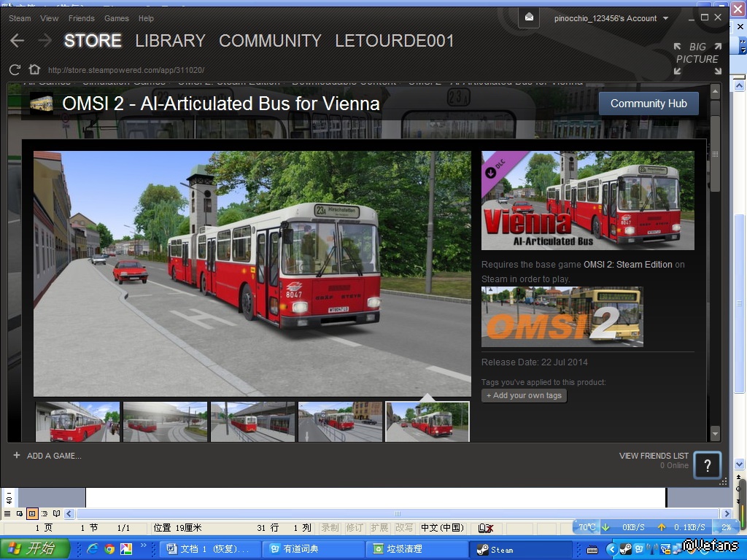Click Add your own tags button
747x560 pixels.
524,395
